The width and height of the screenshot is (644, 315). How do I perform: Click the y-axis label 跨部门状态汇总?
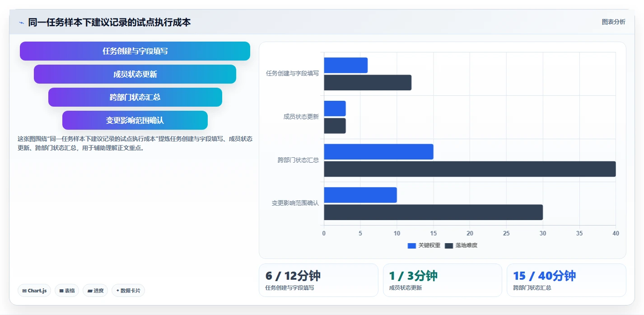click(x=298, y=160)
